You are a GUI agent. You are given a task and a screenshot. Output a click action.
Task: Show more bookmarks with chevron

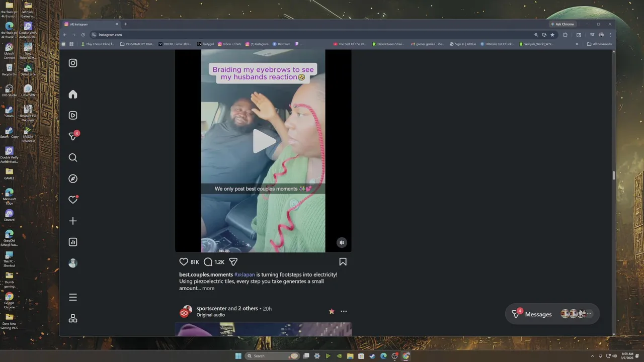tap(577, 44)
